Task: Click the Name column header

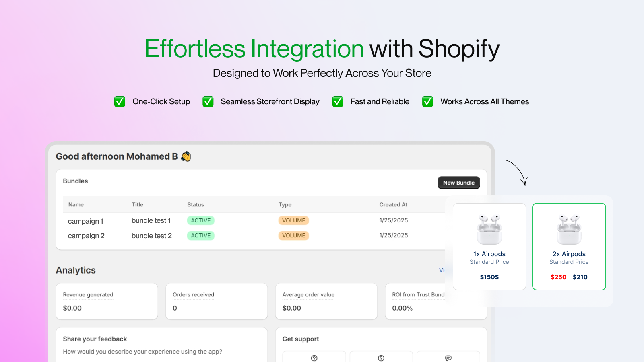Action: coord(76,205)
